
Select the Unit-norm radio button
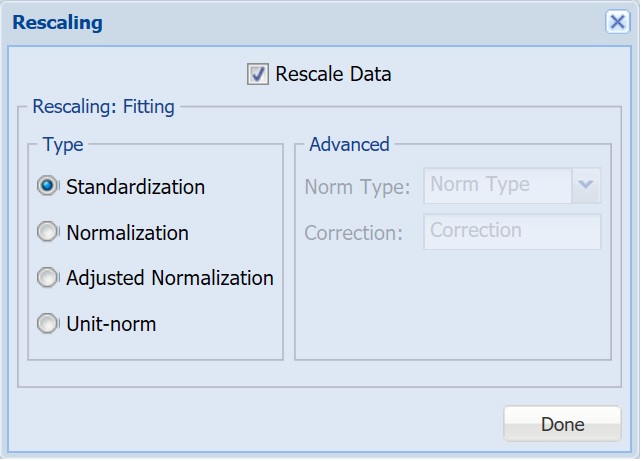[x=48, y=324]
